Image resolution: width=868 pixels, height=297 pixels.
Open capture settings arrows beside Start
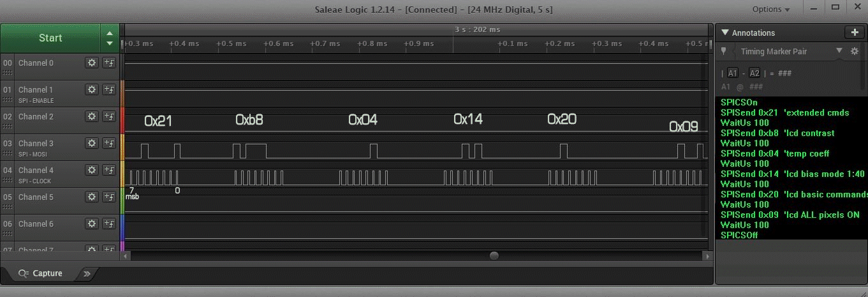110,38
